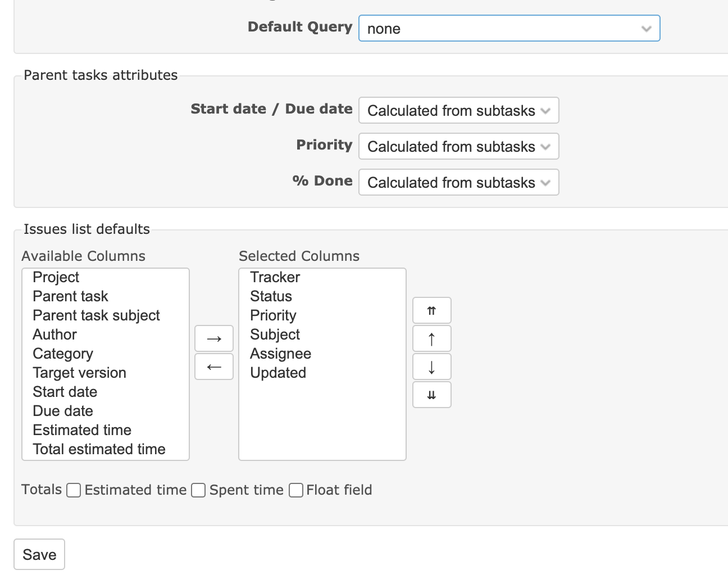The width and height of the screenshot is (728, 579).
Task: Move selected column down one
Action: [x=431, y=367]
